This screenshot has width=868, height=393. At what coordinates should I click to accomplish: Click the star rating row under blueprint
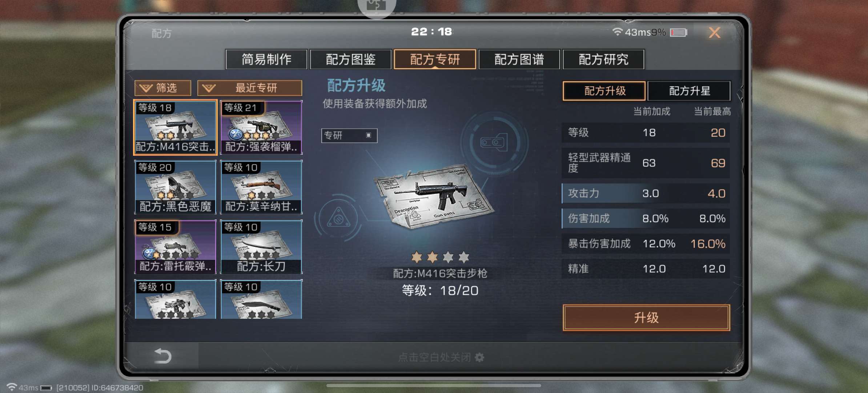[440, 257]
